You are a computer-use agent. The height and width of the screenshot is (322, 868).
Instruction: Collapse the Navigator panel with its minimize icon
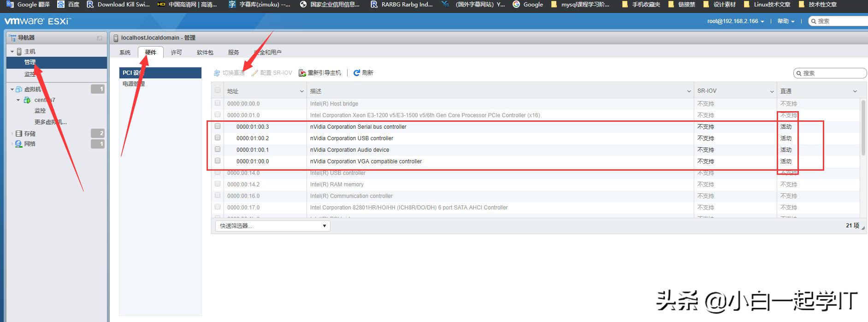click(x=99, y=38)
